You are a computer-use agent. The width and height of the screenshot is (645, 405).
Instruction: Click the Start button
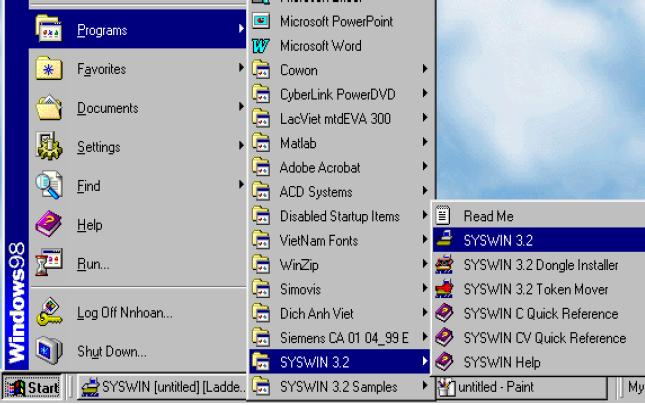pos(32,387)
